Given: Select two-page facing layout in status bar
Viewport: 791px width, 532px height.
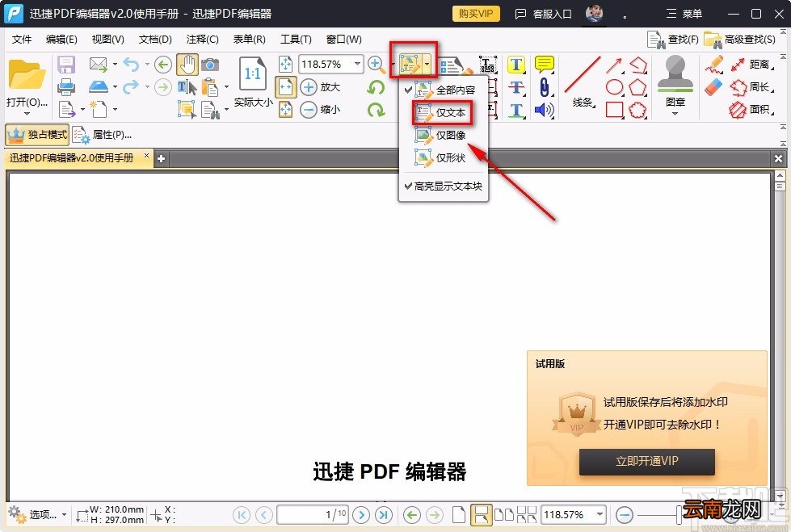Looking at the screenshot, I should 503,515.
